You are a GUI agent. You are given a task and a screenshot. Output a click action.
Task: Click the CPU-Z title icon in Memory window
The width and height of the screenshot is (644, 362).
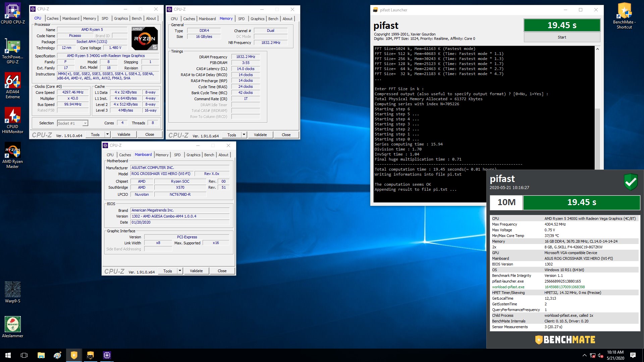(x=169, y=9)
